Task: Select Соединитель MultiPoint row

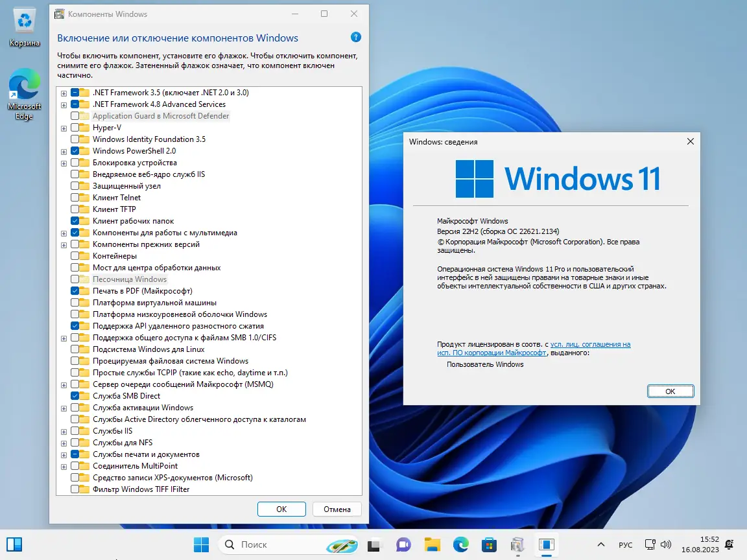Action: pos(135,466)
